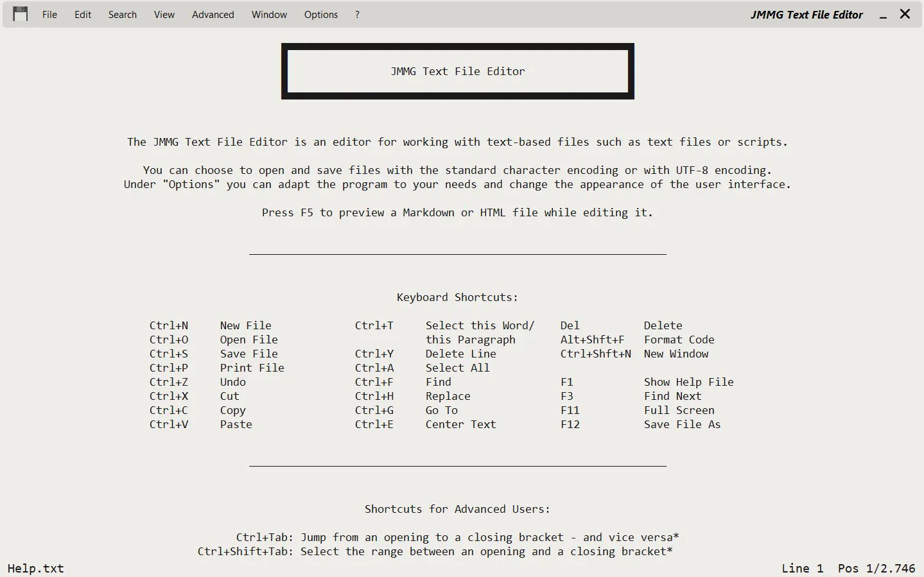This screenshot has width=924, height=577.
Task: Click the Pos 1/2.746 status indicator
Action: pos(876,569)
